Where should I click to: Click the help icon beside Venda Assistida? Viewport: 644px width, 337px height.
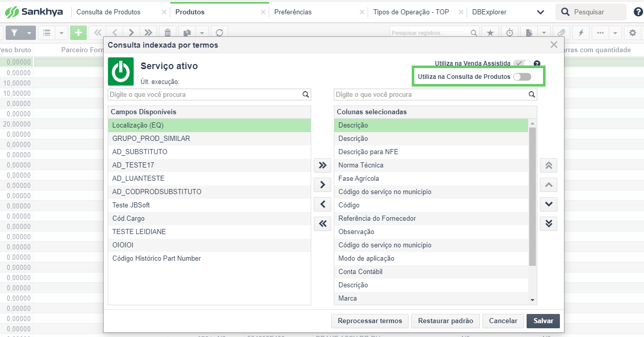(x=537, y=64)
